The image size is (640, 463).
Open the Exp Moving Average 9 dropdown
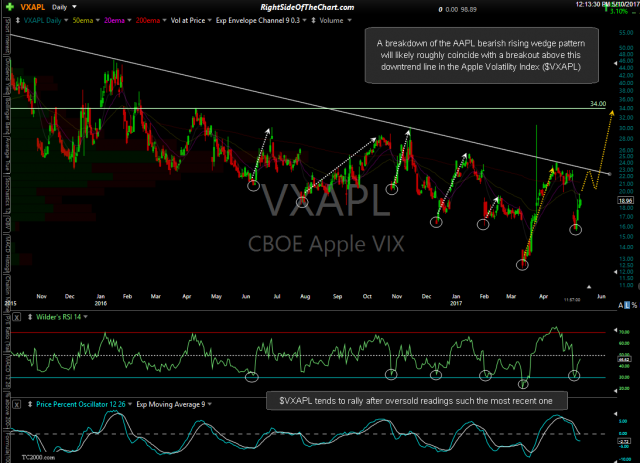210,404
